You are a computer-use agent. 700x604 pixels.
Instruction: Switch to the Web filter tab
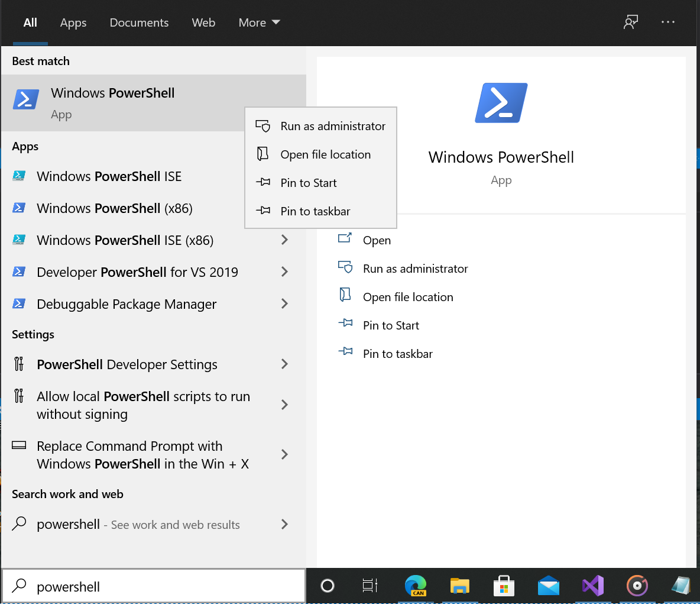coord(203,22)
